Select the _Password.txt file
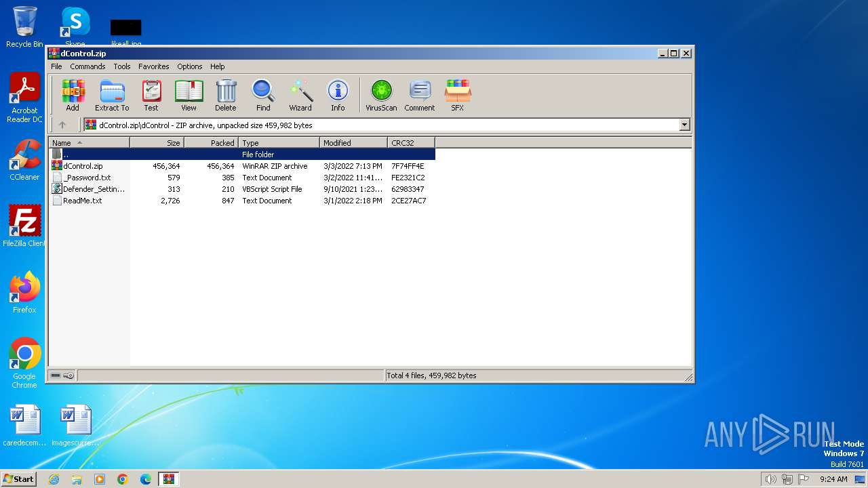Screen dimensions: 868x488 click(242, 178)
